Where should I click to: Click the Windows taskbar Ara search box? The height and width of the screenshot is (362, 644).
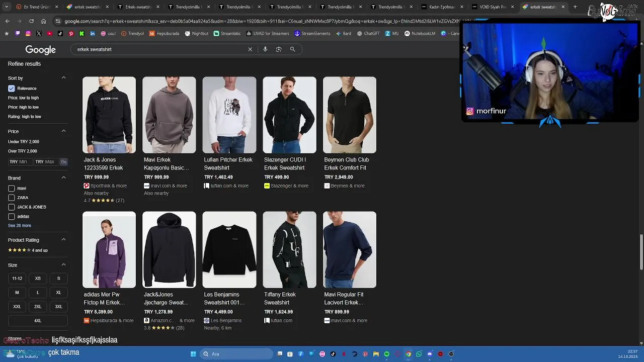[x=236, y=354]
